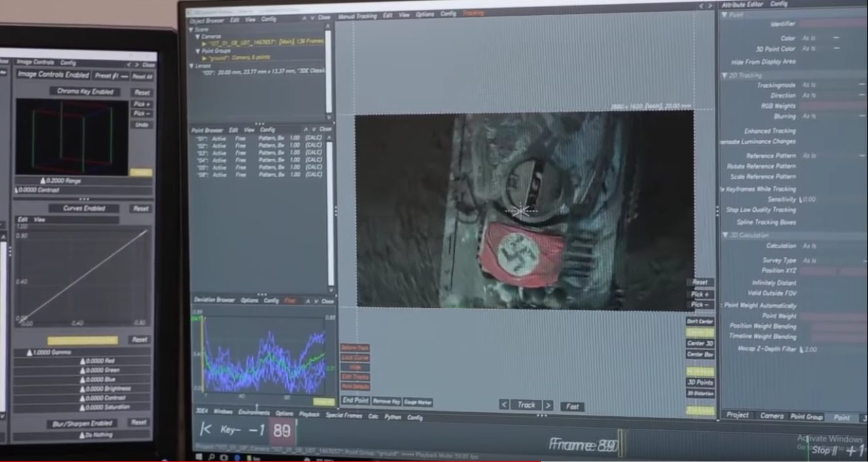
Task: Track forward with the right arrow button
Action: [548, 405]
